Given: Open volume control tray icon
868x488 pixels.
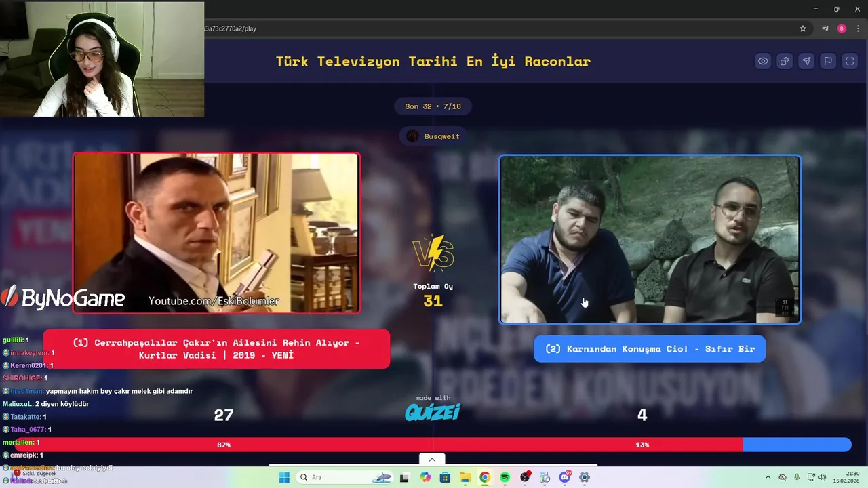Looking at the screenshot, I should [822, 477].
